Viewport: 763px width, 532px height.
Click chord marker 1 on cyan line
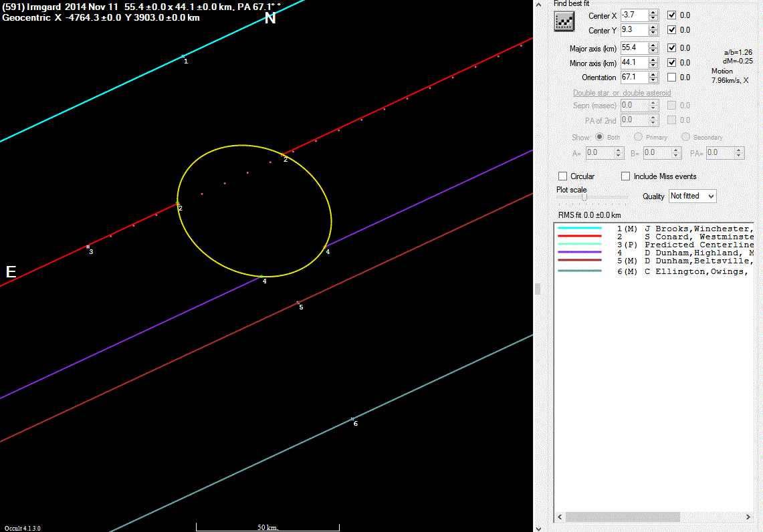click(183, 56)
